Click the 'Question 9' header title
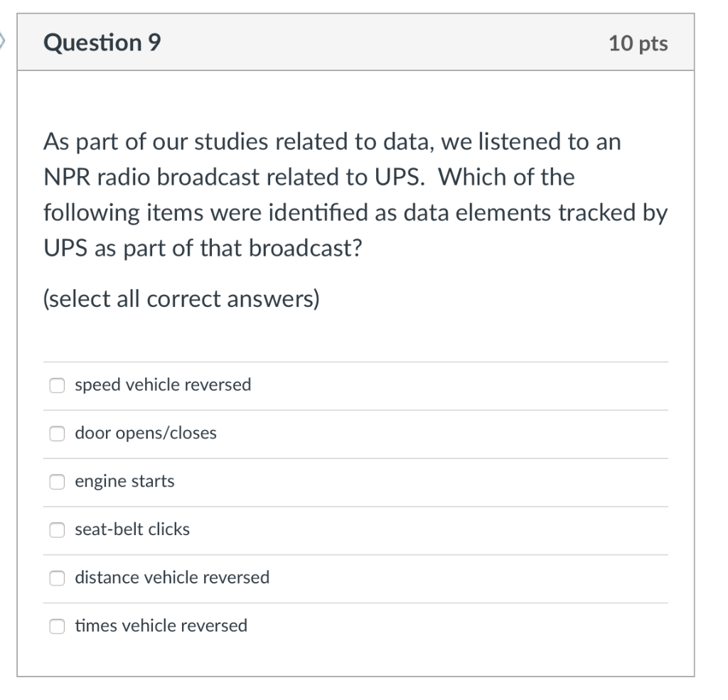This screenshot has height=700, width=728. pos(102,43)
